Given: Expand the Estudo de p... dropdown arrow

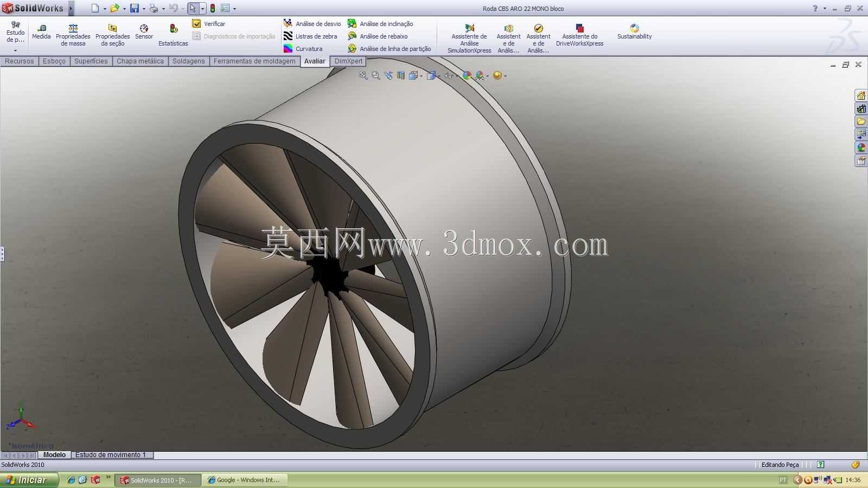Looking at the screenshot, I should pos(16,50).
